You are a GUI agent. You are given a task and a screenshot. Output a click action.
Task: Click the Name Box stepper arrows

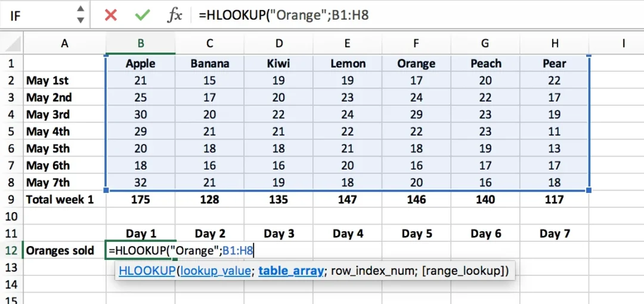point(80,14)
